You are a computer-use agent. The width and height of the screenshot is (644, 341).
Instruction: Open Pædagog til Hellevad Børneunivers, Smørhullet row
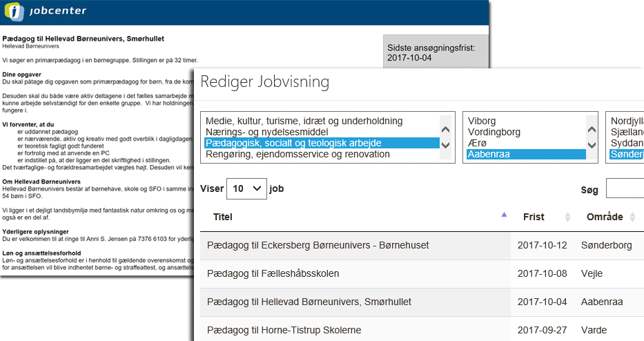[309, 302]
